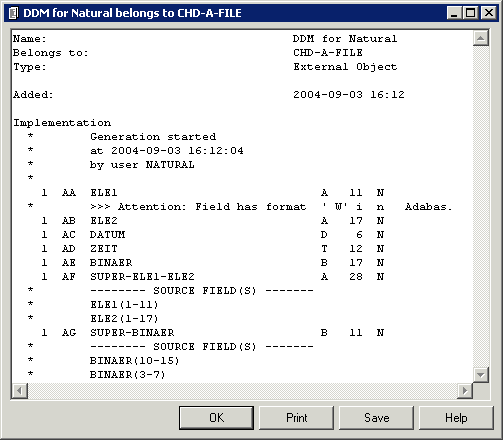The height and width of the screenshot is (440, 503).
Task: Click the horizontal scrollbar track
Action: 242,390
